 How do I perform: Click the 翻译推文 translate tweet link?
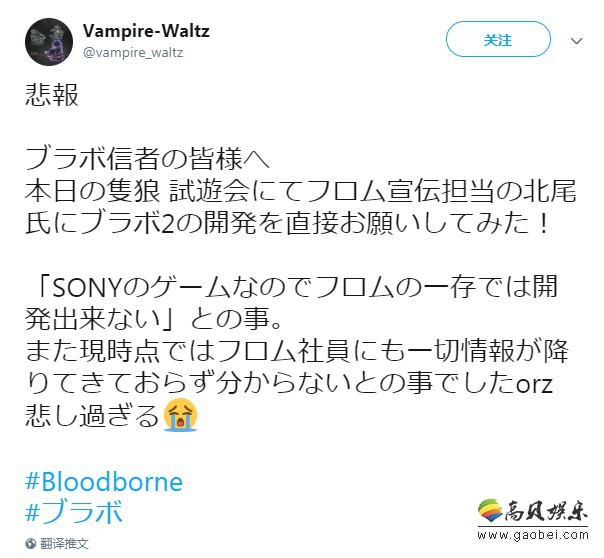pyautogui.click(x=64, y=543)
